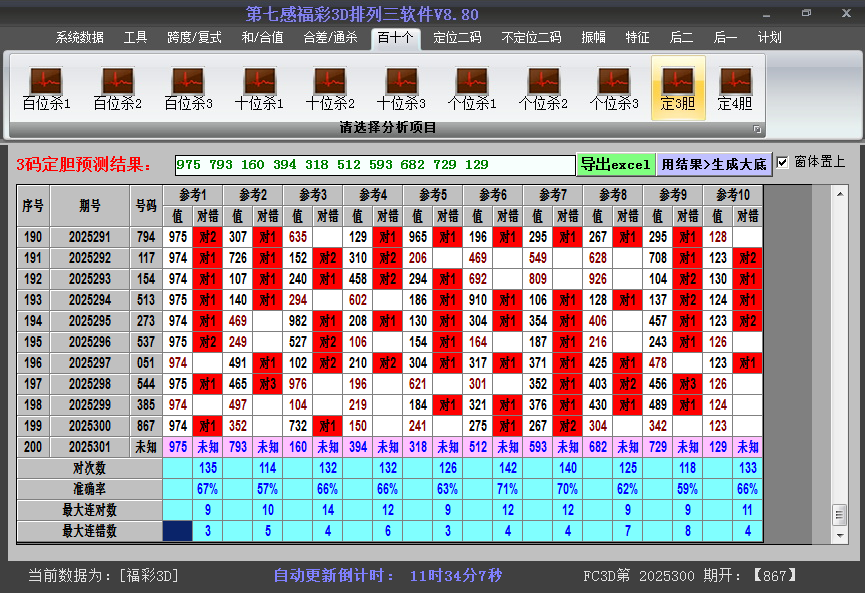
Task: Select the 百位杀1 analysis icon
Action: click(46, 88)
